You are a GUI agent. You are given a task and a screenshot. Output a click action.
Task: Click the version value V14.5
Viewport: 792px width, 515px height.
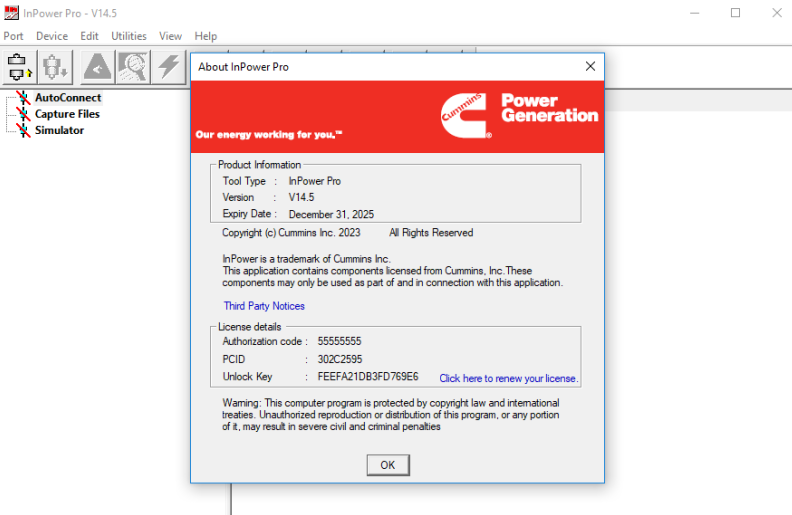pos(302,197)
